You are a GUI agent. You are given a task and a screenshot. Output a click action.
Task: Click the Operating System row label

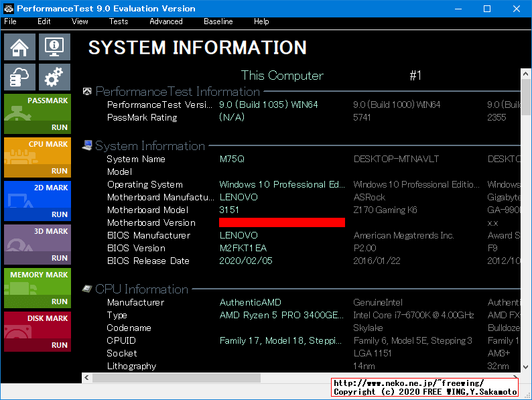point(145,184)
